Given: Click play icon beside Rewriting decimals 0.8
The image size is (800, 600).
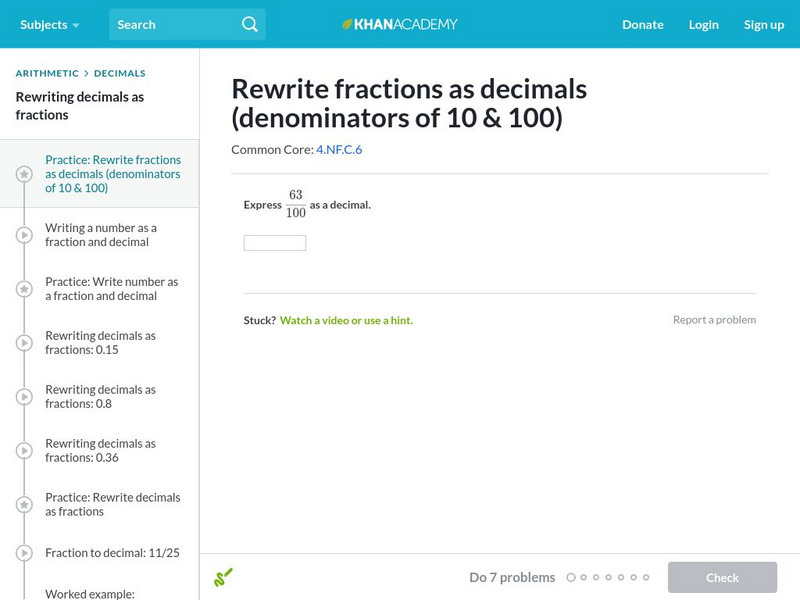Looking at the screenshot, I should [x=24, y=397].
